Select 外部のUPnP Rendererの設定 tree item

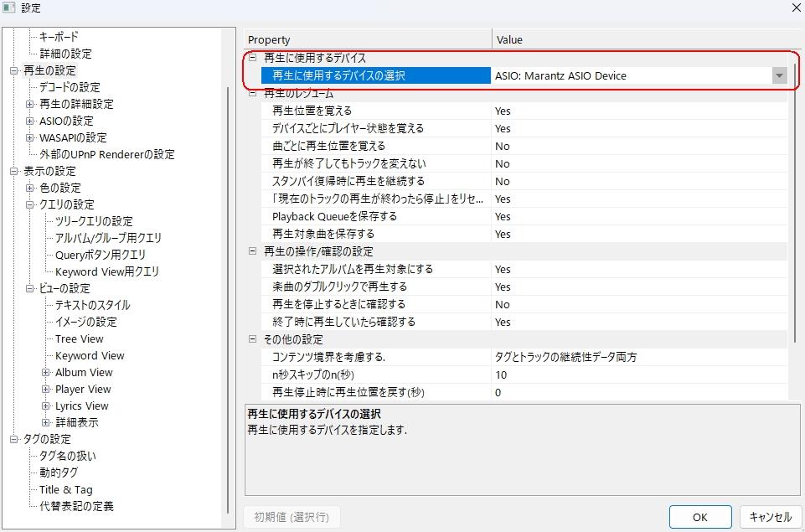click(x=107, y=154)
